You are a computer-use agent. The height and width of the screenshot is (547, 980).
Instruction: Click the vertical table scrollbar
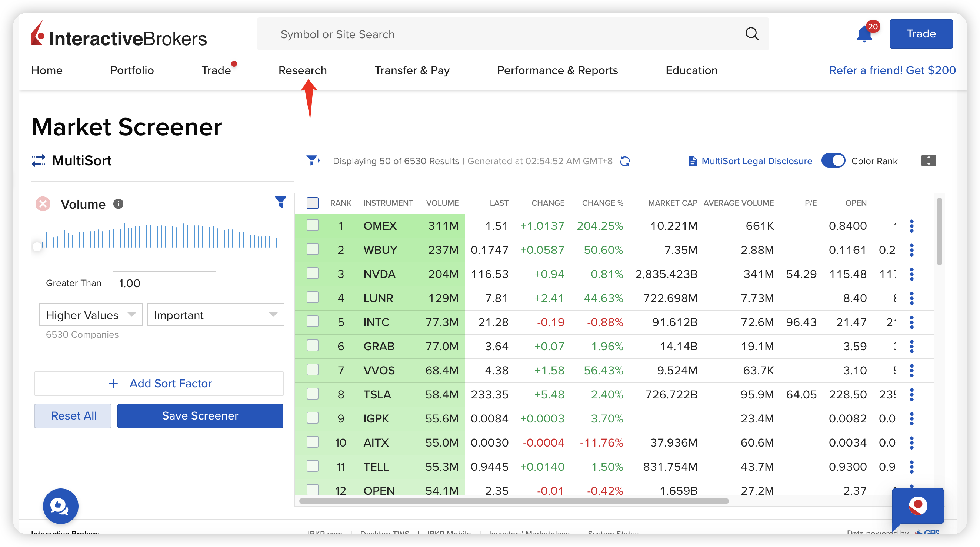click(x=939, y=232)
